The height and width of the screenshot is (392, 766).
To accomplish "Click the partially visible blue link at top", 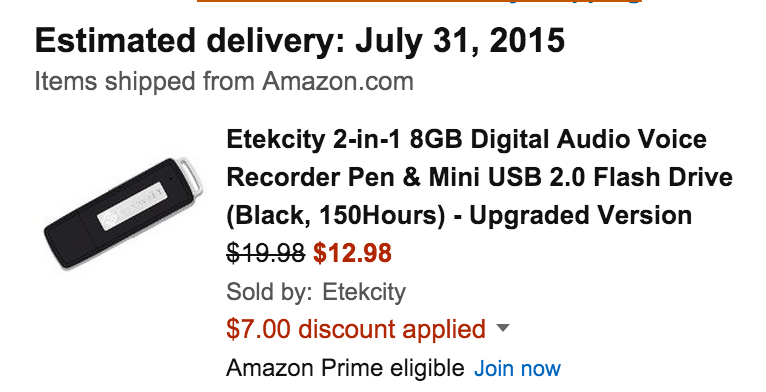I will [x=574, y=1].
